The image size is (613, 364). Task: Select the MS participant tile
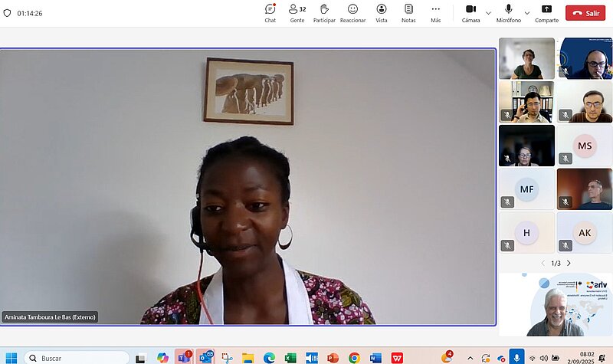pos(585,146)
